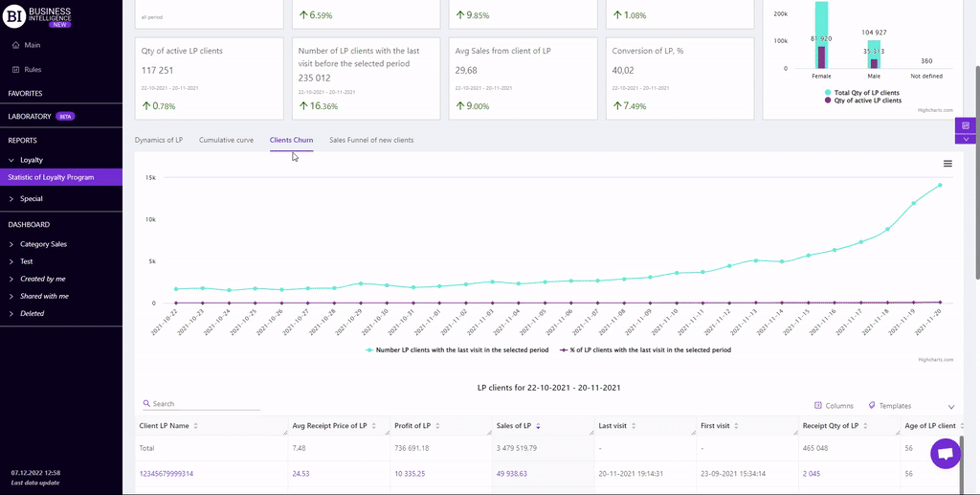Open the live chat support bubble

[945, 455]
